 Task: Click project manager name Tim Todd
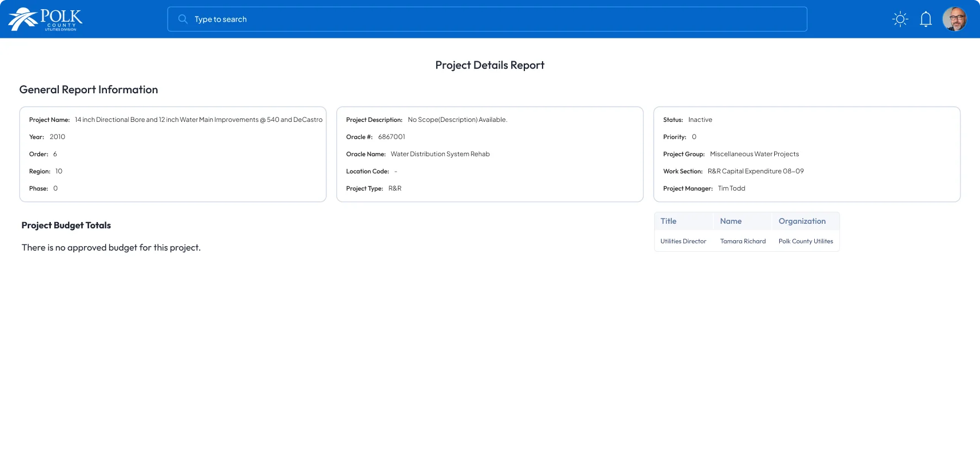[731, 188]
